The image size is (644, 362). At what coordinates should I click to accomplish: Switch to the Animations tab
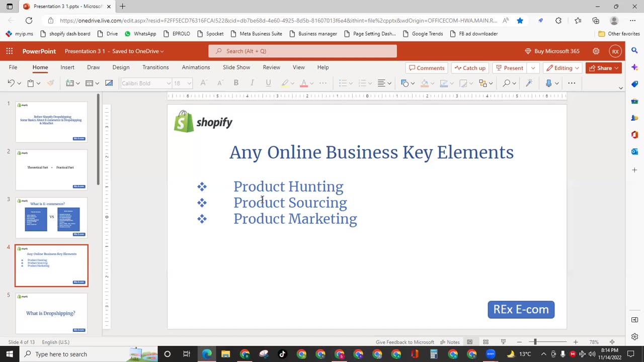(196, 67)
